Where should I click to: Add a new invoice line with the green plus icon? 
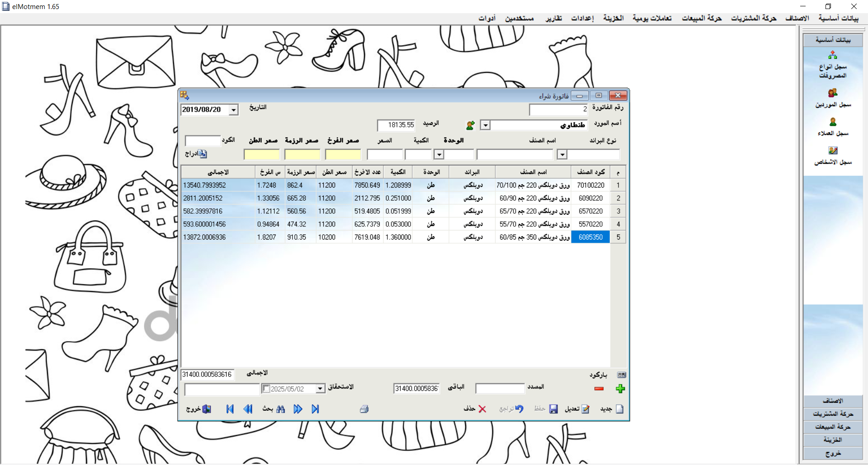(x=621, y=389)
